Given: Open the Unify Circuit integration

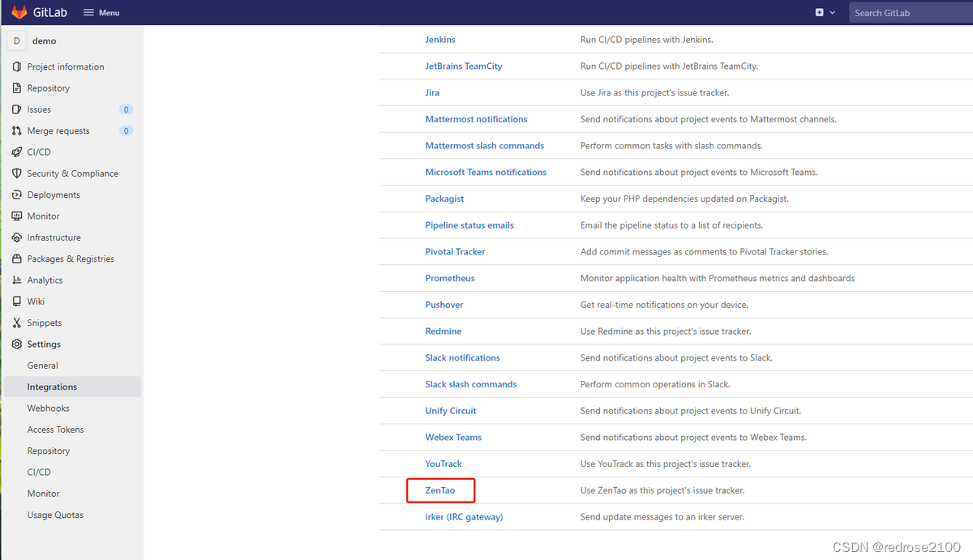Looking at the screenshot, I should click(x=451, y=411).
